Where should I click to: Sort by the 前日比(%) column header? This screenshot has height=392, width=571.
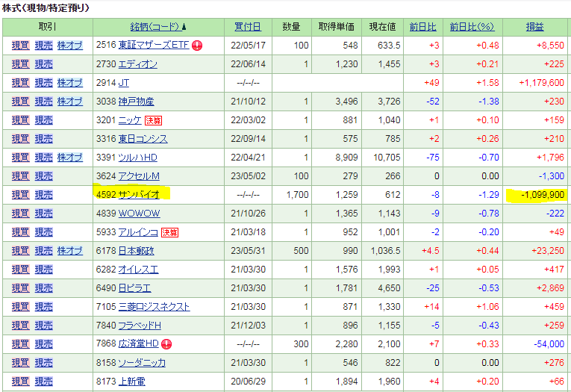pos(472,27)
